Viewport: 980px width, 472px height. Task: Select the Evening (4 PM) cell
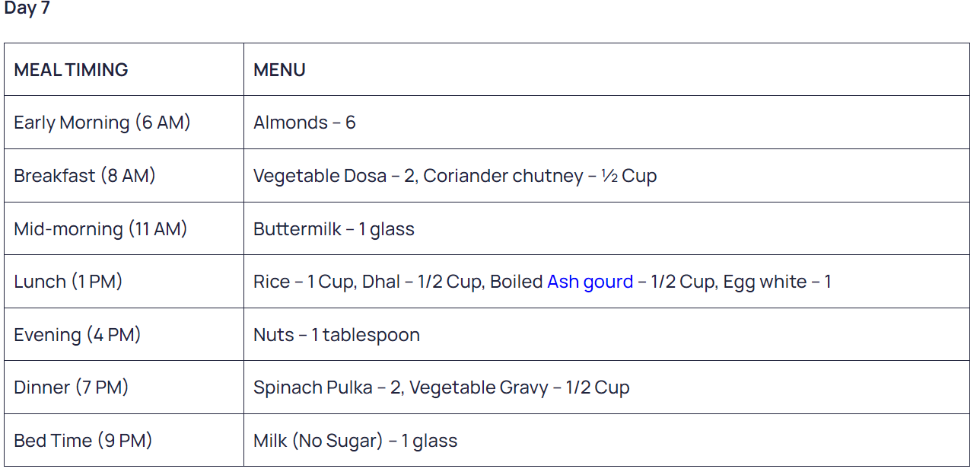[x=124, y=334]
